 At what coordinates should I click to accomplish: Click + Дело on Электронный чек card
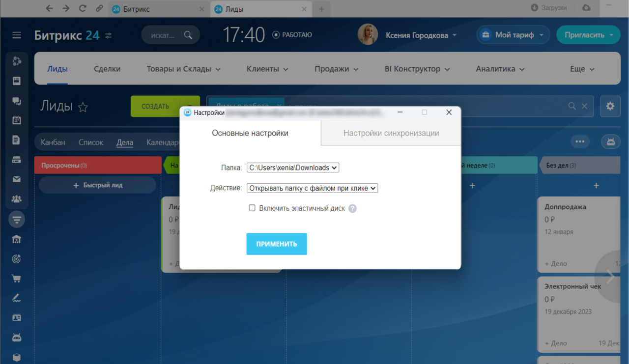coord(556,343)
